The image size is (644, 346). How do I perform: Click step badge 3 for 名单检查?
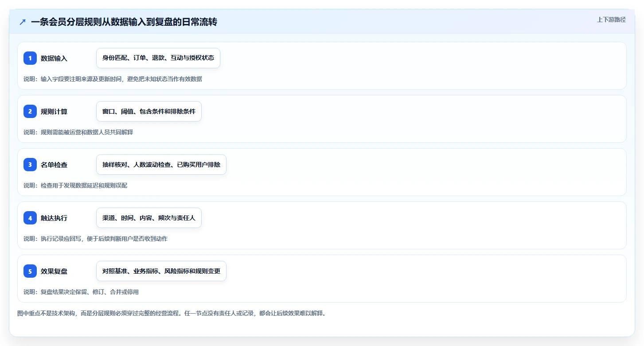coord(30,165)
